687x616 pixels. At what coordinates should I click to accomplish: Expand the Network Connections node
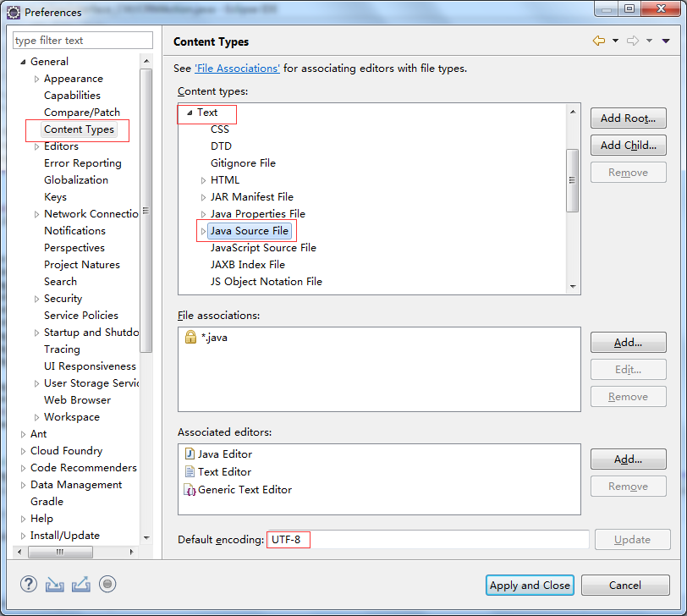(x=37, y=214)
